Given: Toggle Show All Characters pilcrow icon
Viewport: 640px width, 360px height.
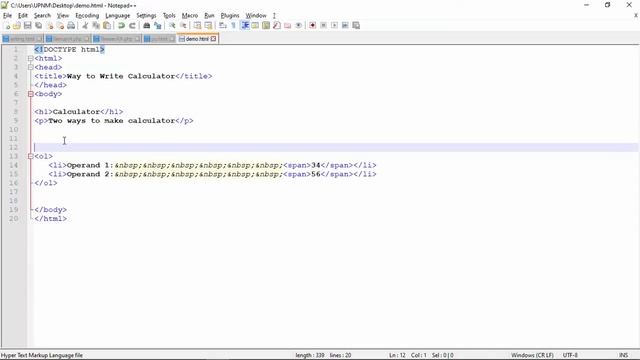Looking at the screenshot, I should click(x=233, y=25).
